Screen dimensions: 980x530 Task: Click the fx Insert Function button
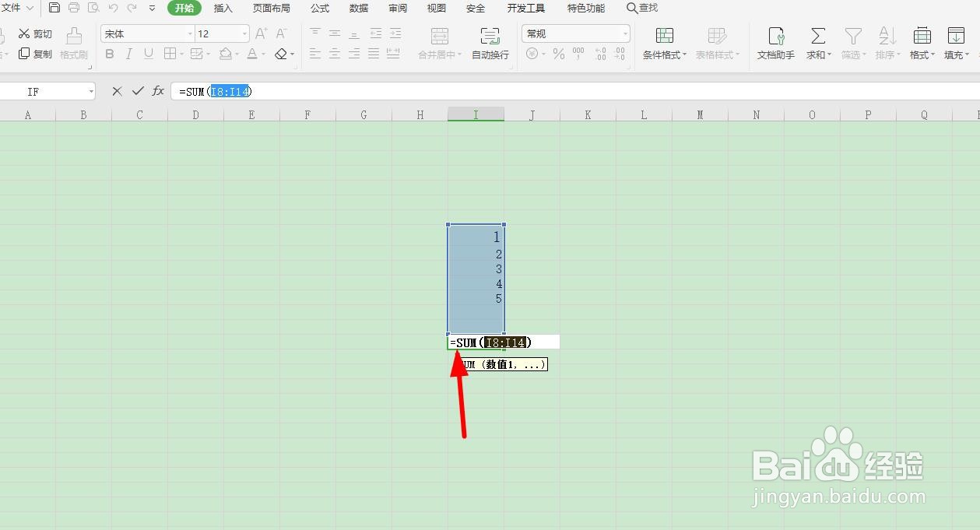coord(158,91)
